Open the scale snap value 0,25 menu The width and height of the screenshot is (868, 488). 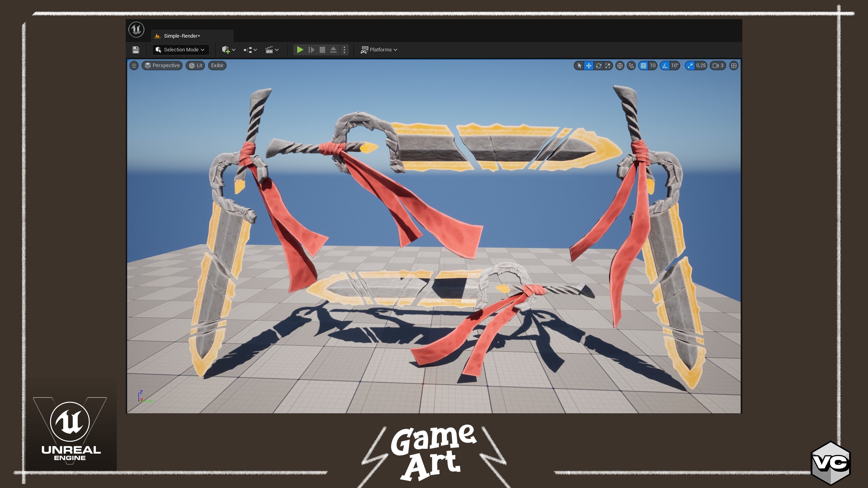[701, 66]
